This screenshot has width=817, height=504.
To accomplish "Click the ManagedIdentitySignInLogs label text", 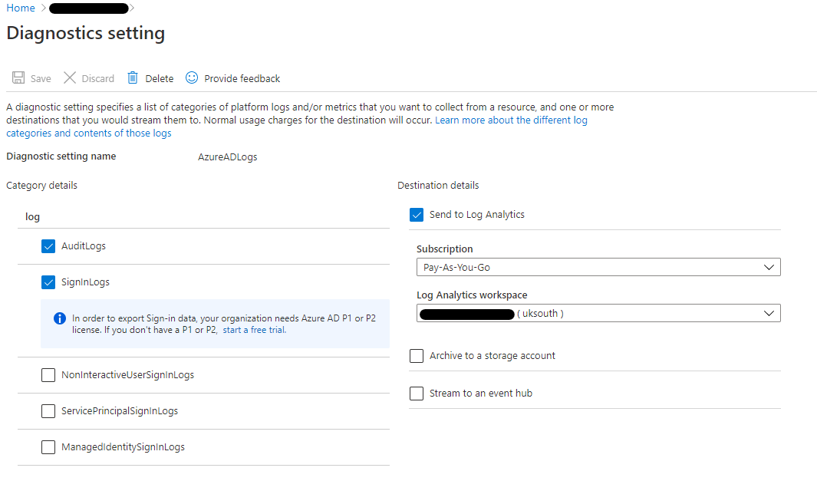I will coord(123,446).
